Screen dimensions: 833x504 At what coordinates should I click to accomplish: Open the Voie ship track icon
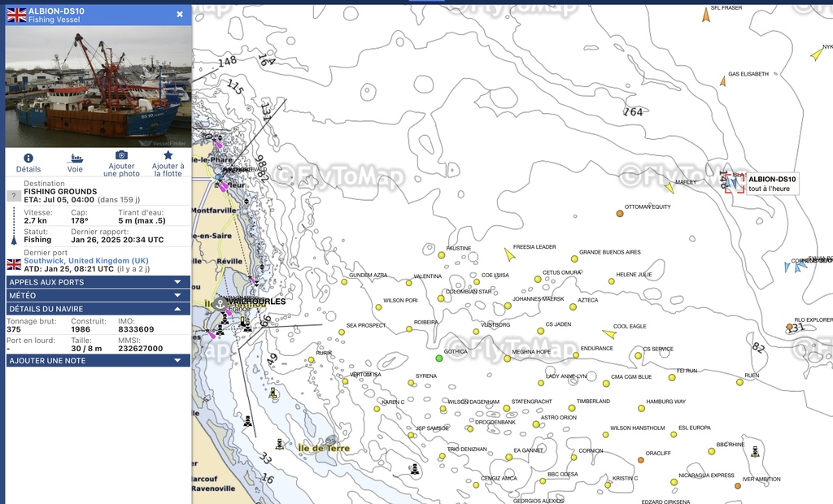(x=75, y=158)
